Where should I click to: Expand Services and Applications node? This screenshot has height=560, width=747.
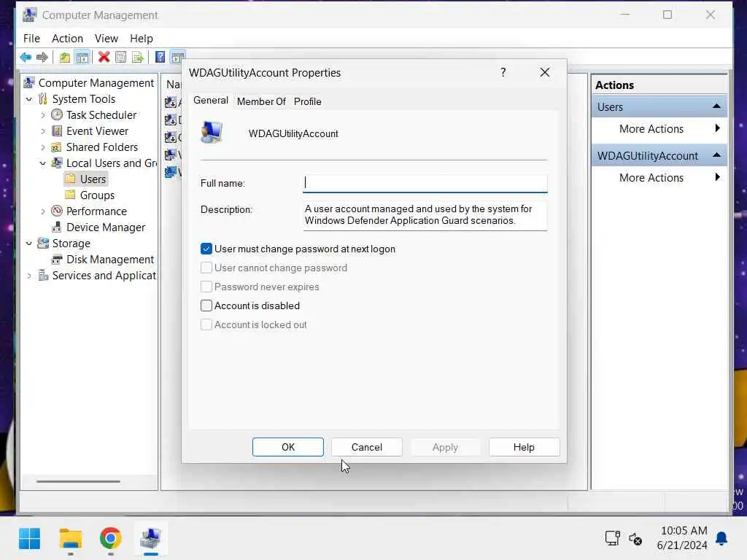pos(29,276)
